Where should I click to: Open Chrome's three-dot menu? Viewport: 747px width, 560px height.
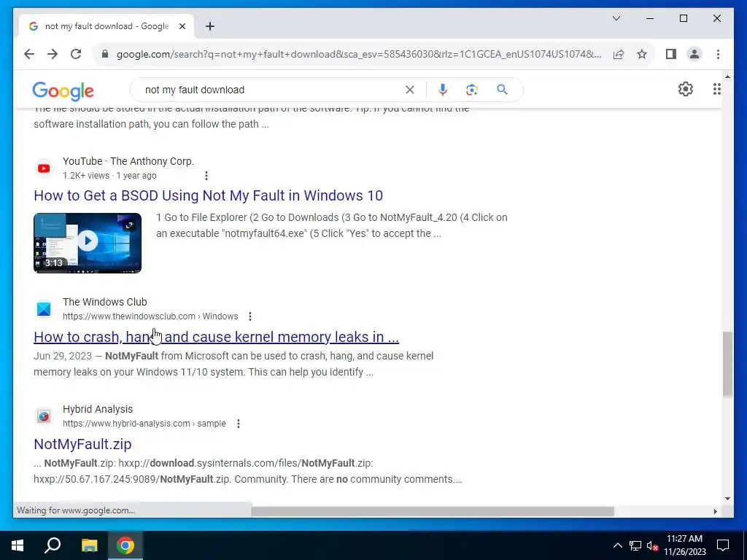(718, 54)
